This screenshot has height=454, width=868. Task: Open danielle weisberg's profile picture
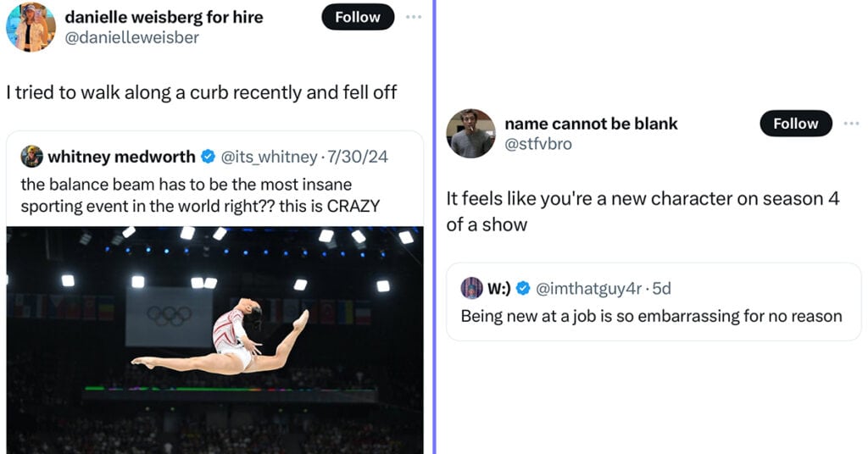tap(31, 26)
